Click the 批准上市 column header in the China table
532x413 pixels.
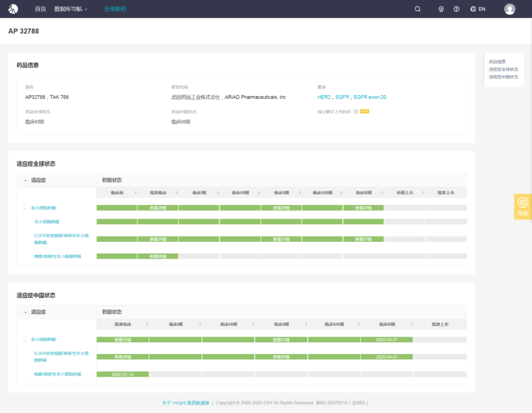[440, 324]
